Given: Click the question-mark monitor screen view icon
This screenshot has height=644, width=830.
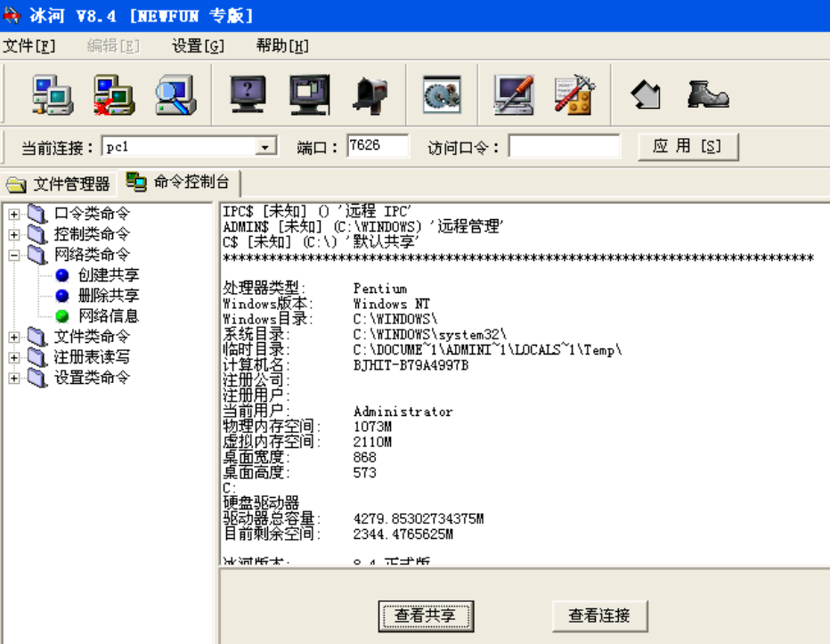Looking at the screenshot, I should [x=248, y=95].
